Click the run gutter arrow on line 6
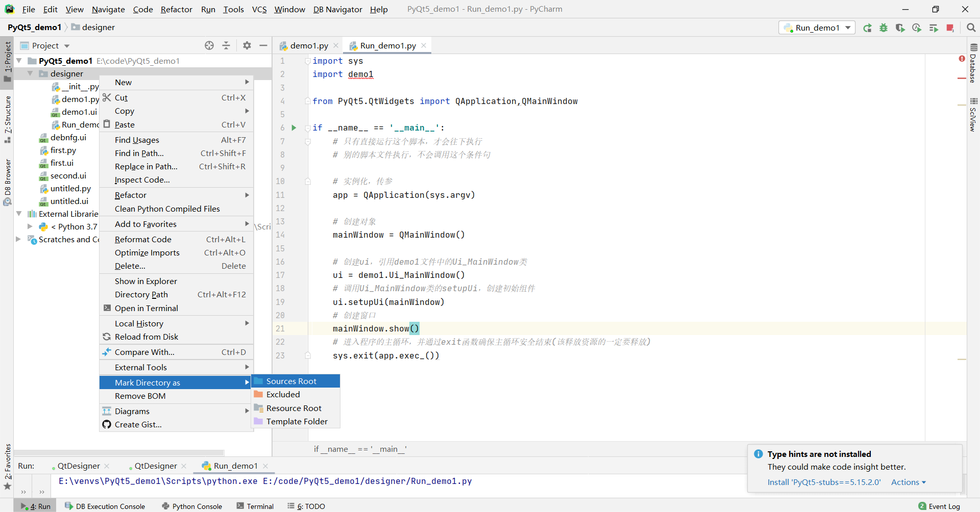Screen dimensions: 980x512 [294, 128]
